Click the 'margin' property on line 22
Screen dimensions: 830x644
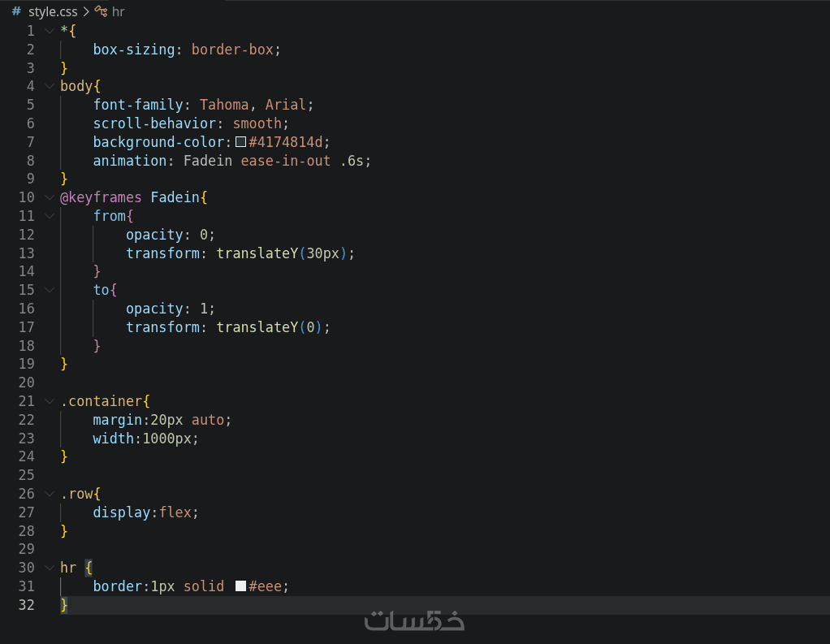click(118, 420)
